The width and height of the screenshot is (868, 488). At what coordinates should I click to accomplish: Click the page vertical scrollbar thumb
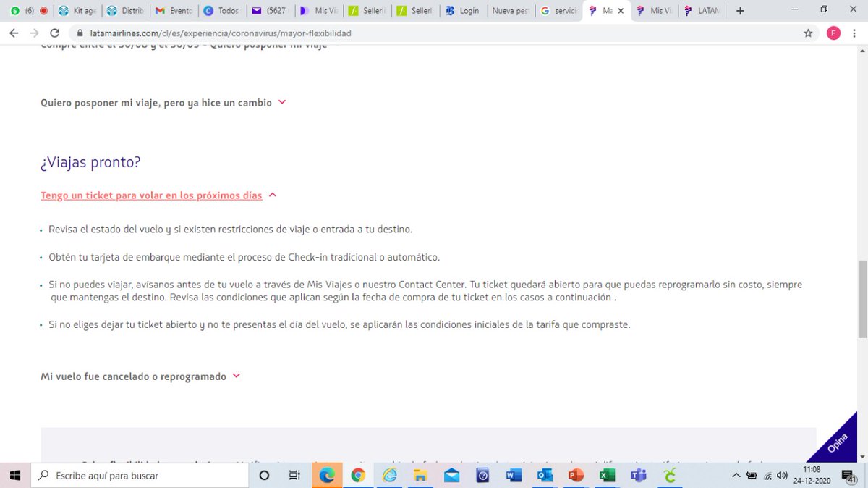click(862, 299)
